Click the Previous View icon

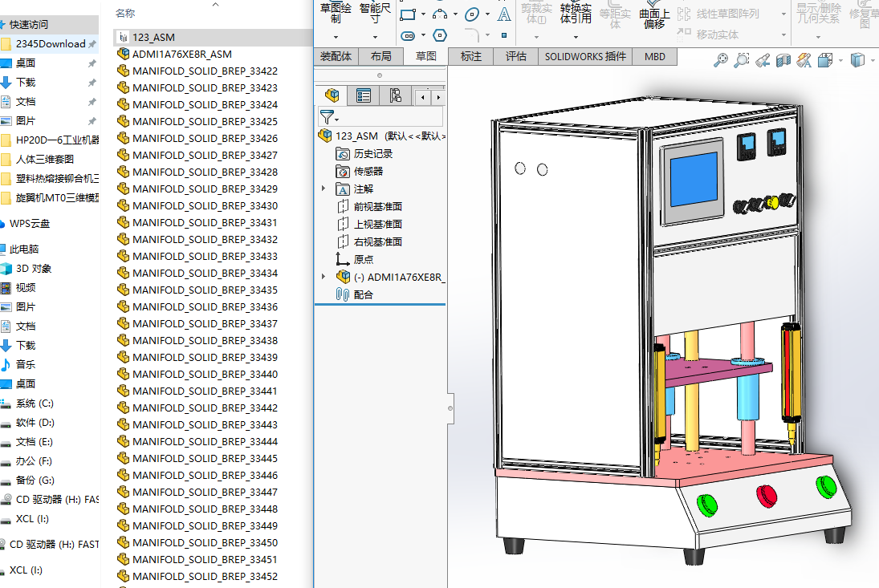(x=763, y=60)
